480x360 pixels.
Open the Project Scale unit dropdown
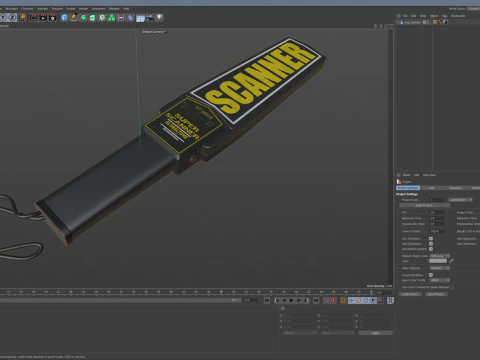point(461,200)
